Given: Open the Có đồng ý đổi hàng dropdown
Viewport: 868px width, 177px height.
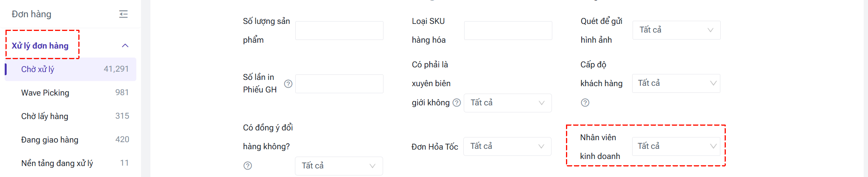Looking at the screenshot, I should point(339,166).
